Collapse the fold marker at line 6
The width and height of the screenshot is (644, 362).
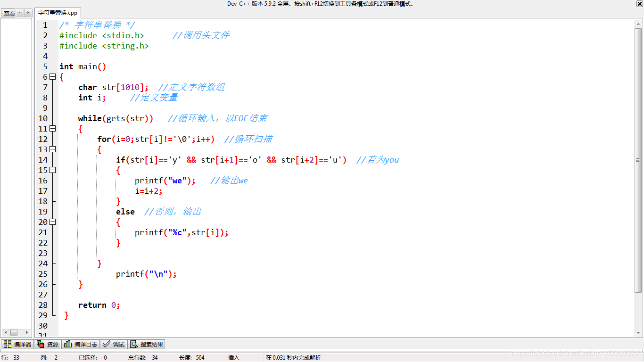tap(53, 77)
